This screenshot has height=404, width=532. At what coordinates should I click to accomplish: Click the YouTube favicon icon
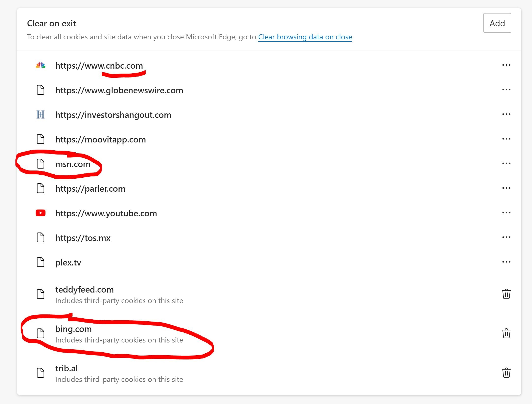click(41, 213)
